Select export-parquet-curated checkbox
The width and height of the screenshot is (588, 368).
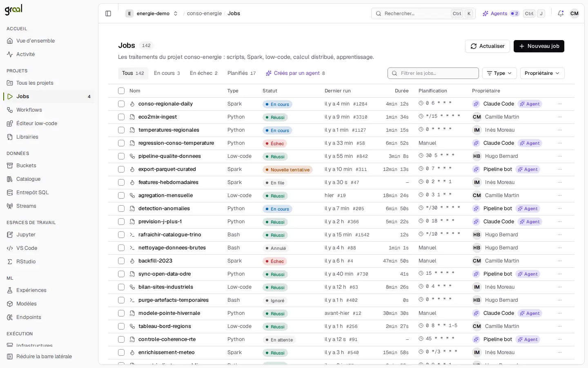[121, 169]
